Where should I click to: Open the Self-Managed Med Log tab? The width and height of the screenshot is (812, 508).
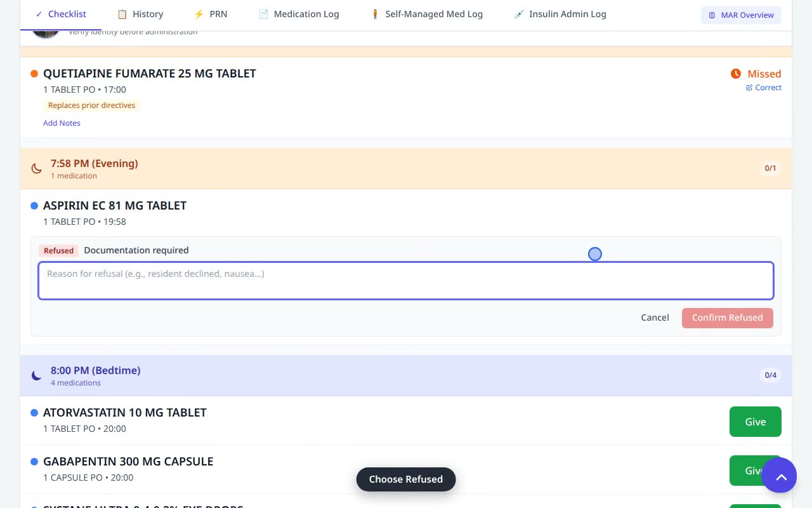(x=427, y=14)
